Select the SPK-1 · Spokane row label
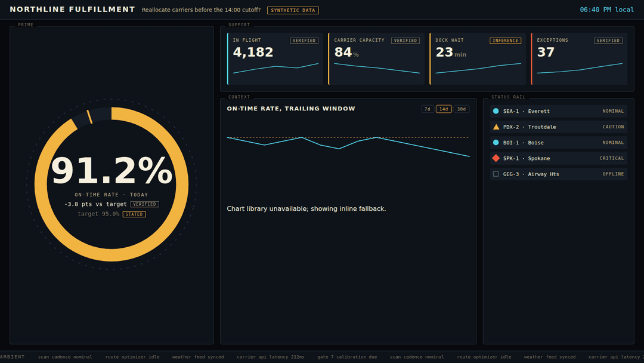 [526, 158]
